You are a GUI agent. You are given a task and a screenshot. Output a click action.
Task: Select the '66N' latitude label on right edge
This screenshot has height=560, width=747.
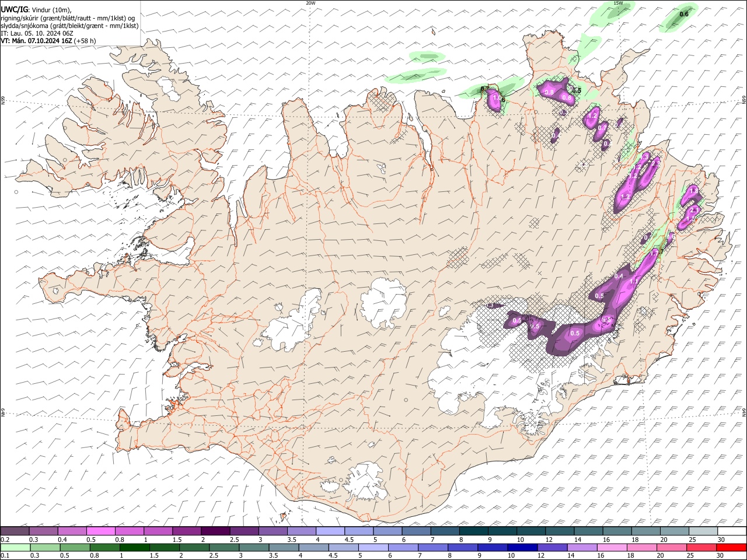tap(744, 101)
